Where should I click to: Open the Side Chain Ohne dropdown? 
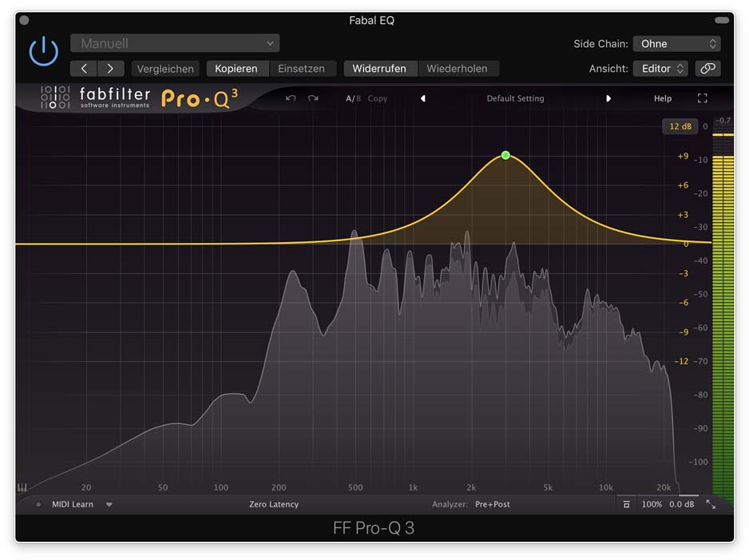click(677, 43)
